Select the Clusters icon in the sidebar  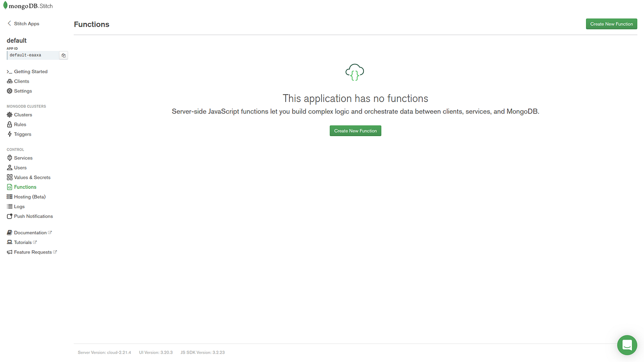coord(9,114)
